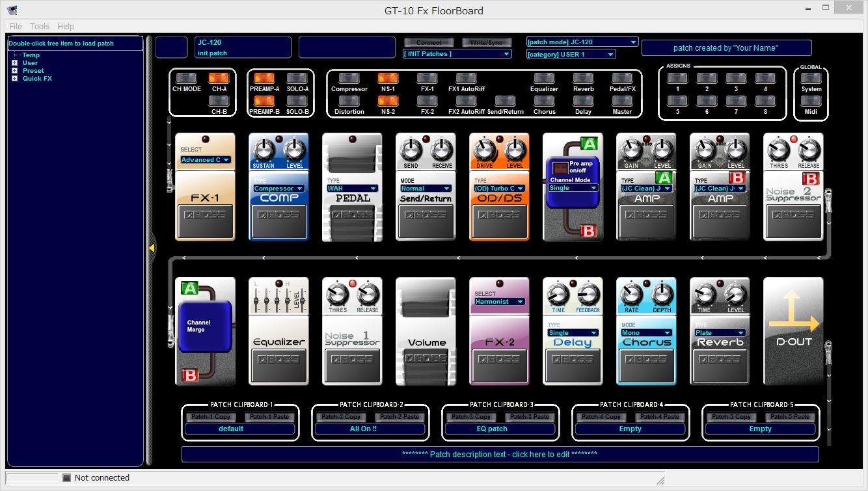The height and width of the screenshot is (491, 868).
Task: Expand the User tree node
Action: tap(15, 63)
